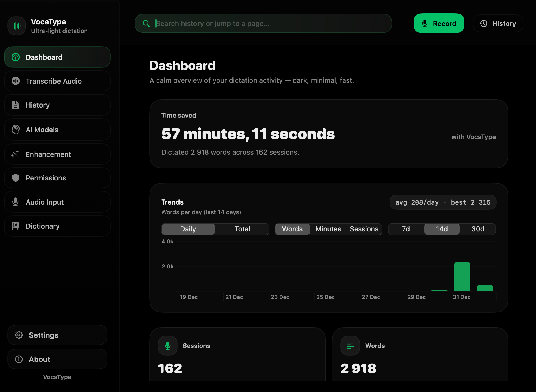Click the Enhancement magic wand icon
This screenshot has width=536, height=392.
click(16, 154)
